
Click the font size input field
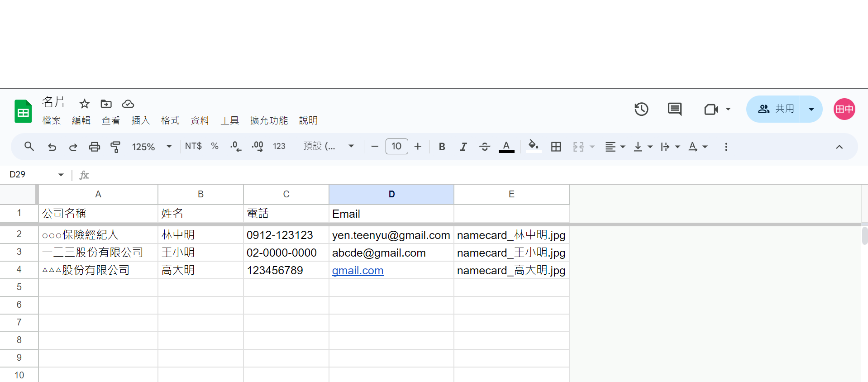click(x=396, y=146)
